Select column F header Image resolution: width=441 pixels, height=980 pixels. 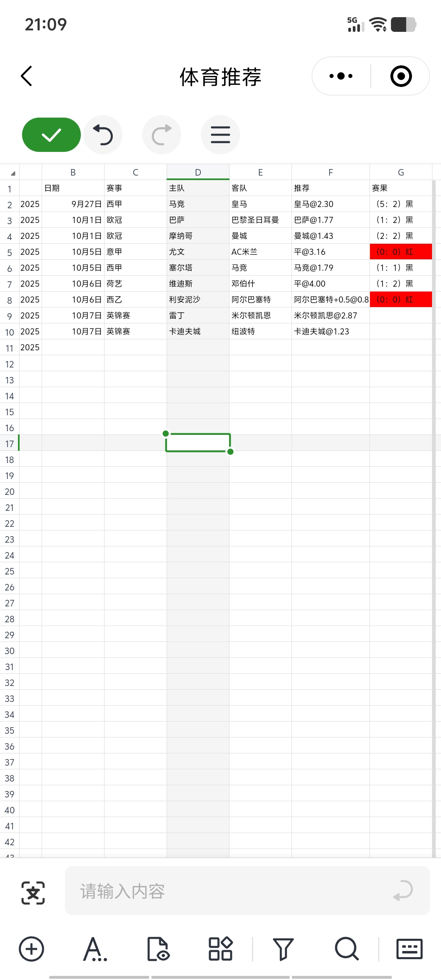pos(330,172)
